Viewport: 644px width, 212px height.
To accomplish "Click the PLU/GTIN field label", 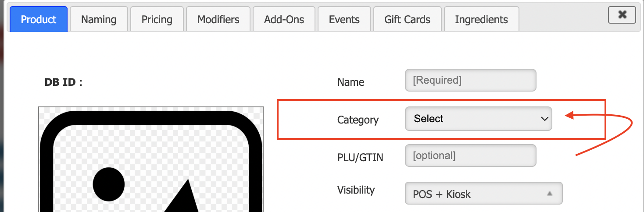I will (x=360, y=157).
